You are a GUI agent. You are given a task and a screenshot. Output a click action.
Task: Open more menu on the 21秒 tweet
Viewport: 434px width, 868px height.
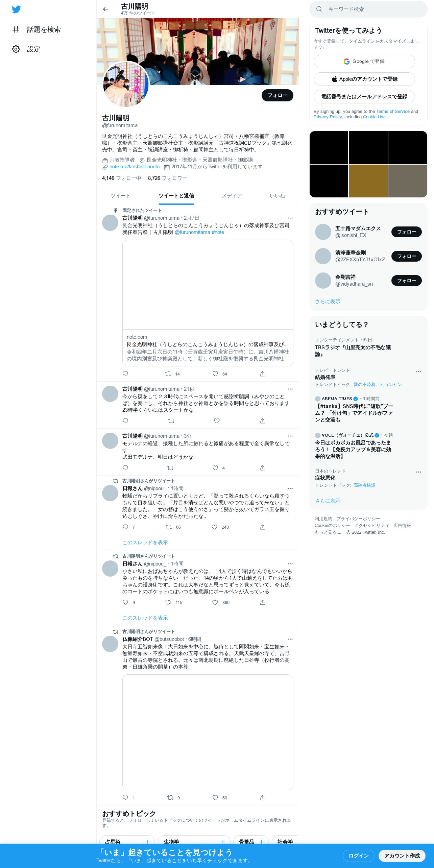[290, 389]
